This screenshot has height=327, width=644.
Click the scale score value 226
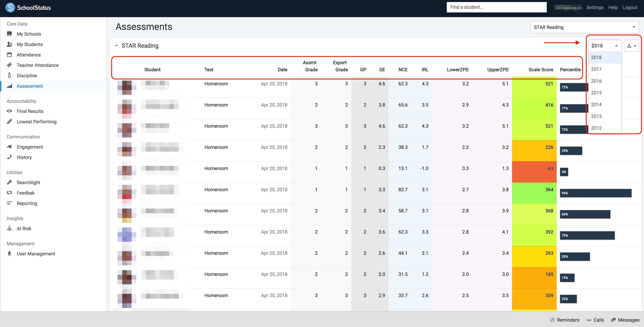click(549, 147)
